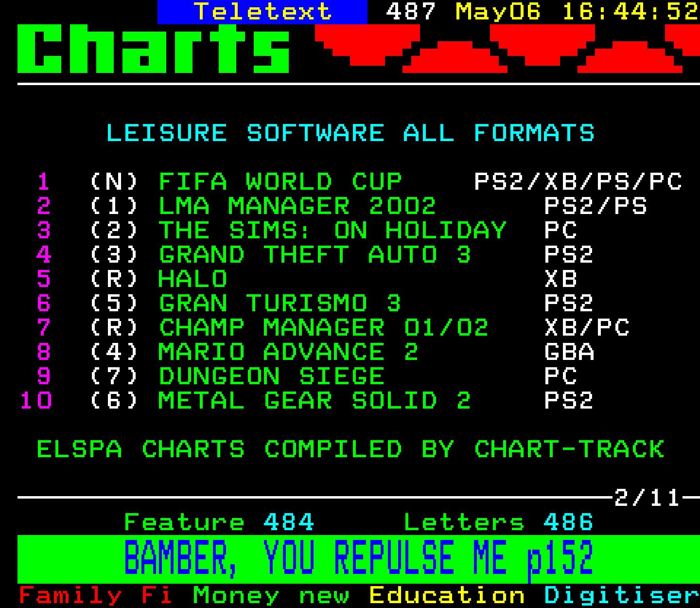Image resolution: width=700 pixels, height=608 pixels.
Task: Click the PS2/PS format for LMA Manager 2002
Action: [596, 206]
